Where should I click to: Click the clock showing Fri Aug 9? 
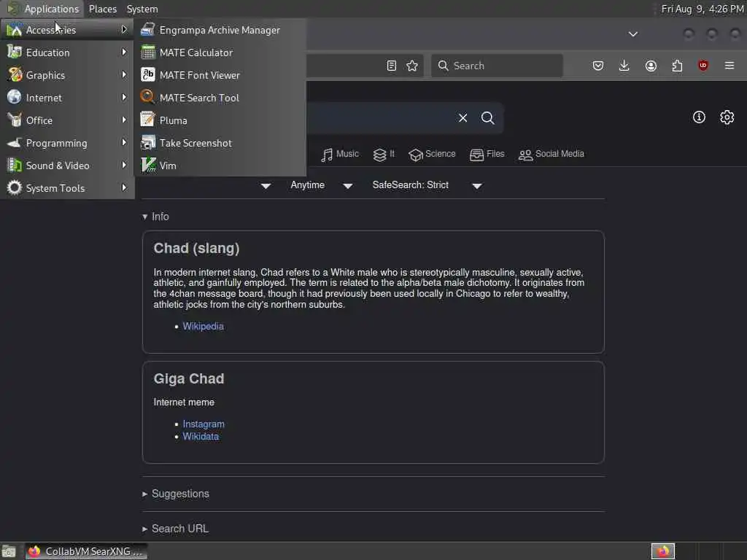(703, 9)
